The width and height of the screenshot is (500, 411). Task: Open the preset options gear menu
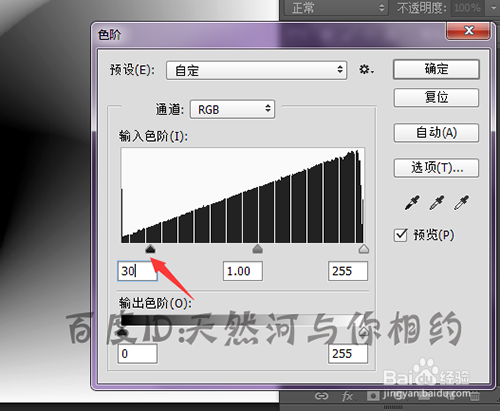click(x=366, y=70)
